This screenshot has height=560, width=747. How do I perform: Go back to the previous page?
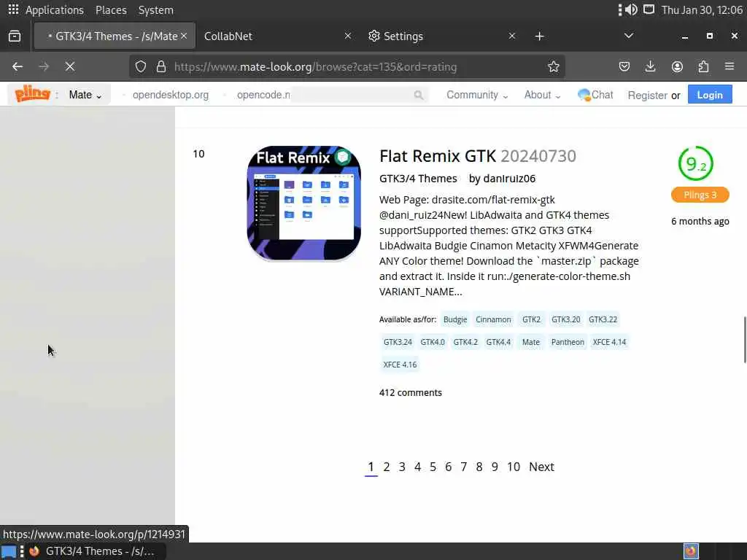pyautogui.click(x=18, y=66)
